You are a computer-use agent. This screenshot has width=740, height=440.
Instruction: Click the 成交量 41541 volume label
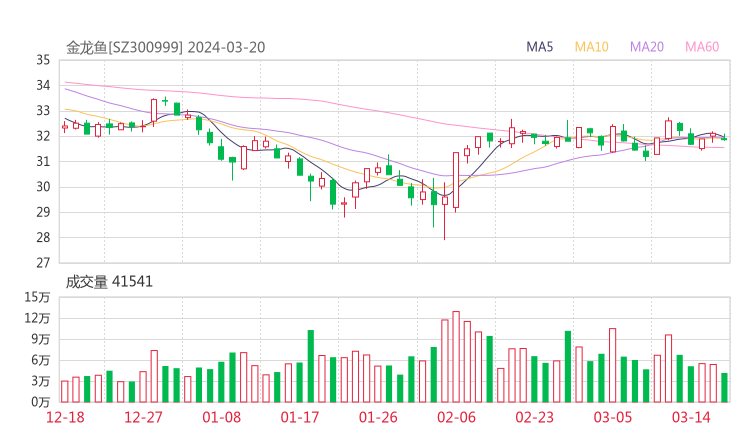point(109,282)
